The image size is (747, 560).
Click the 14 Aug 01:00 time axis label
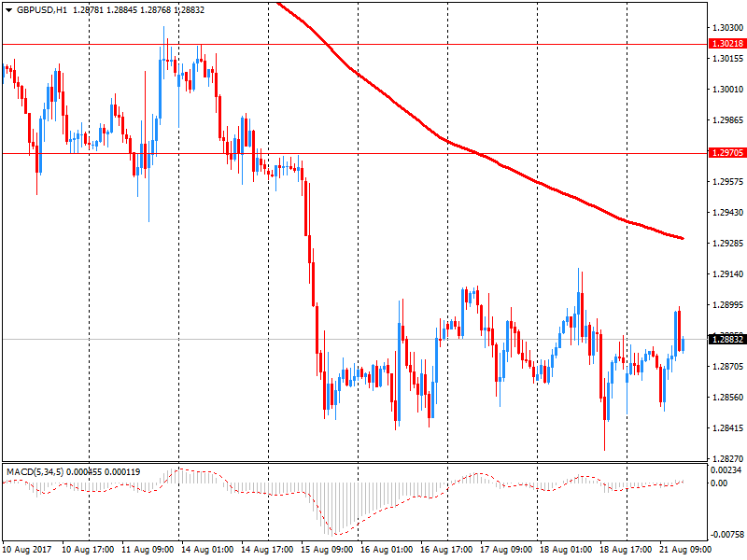207,550
